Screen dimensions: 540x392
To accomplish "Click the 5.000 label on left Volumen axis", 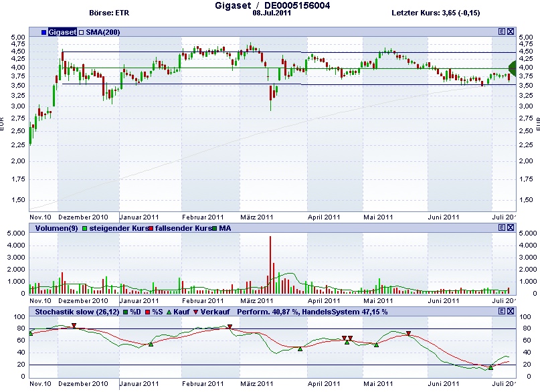I will (x=16, y=233).
